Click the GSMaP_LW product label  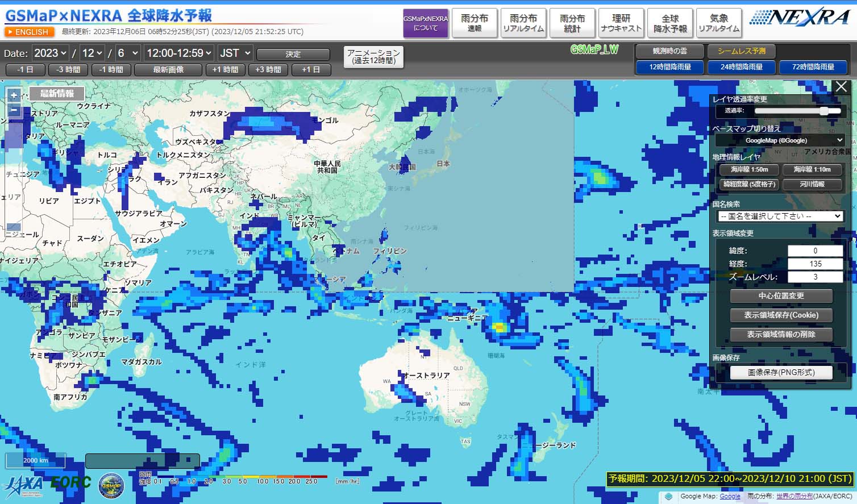tap(594, 50)
